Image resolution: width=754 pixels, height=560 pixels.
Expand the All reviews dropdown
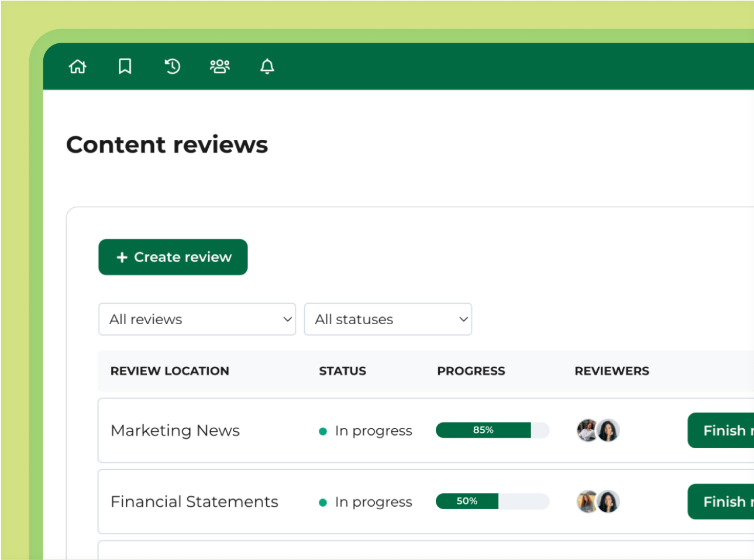(197, 319)
